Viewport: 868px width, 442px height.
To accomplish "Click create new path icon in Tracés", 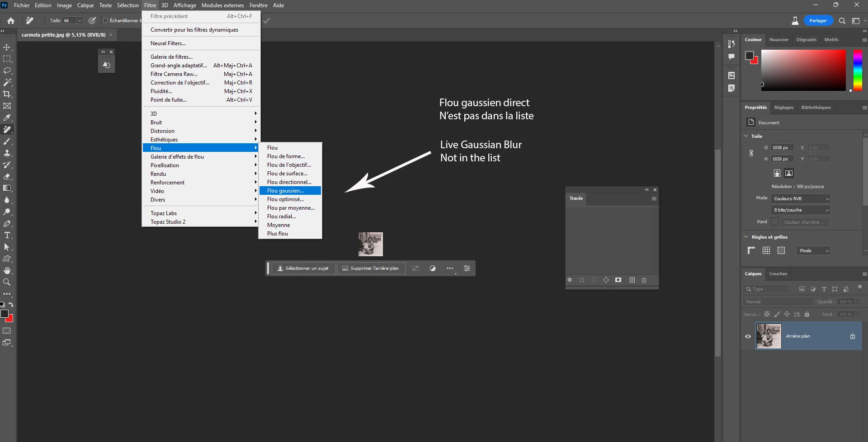I will (632, 280).
